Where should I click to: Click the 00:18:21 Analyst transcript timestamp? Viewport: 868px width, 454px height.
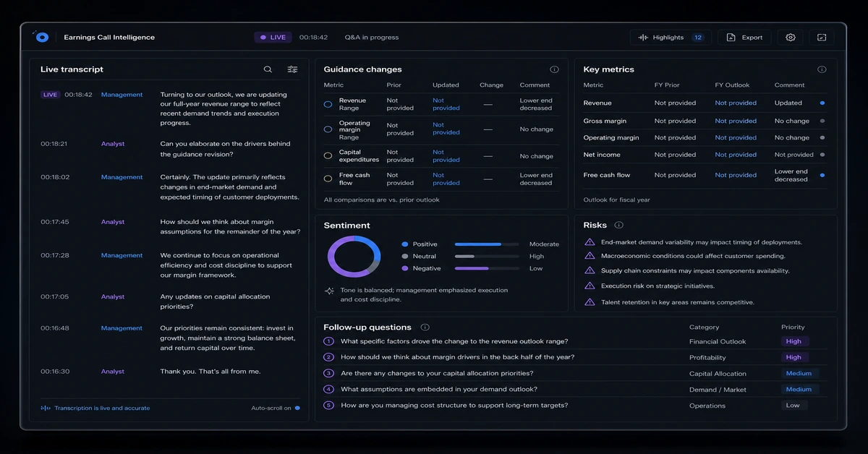[55, 144]
